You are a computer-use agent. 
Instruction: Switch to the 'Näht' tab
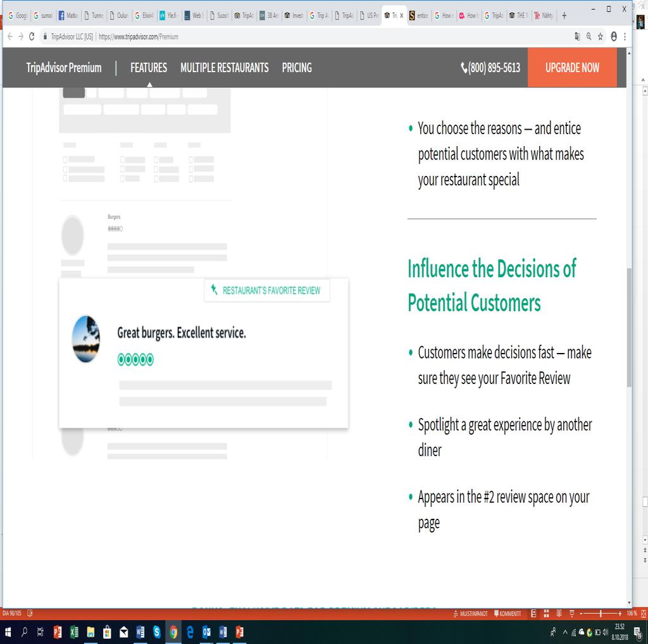tap(544, 16)
